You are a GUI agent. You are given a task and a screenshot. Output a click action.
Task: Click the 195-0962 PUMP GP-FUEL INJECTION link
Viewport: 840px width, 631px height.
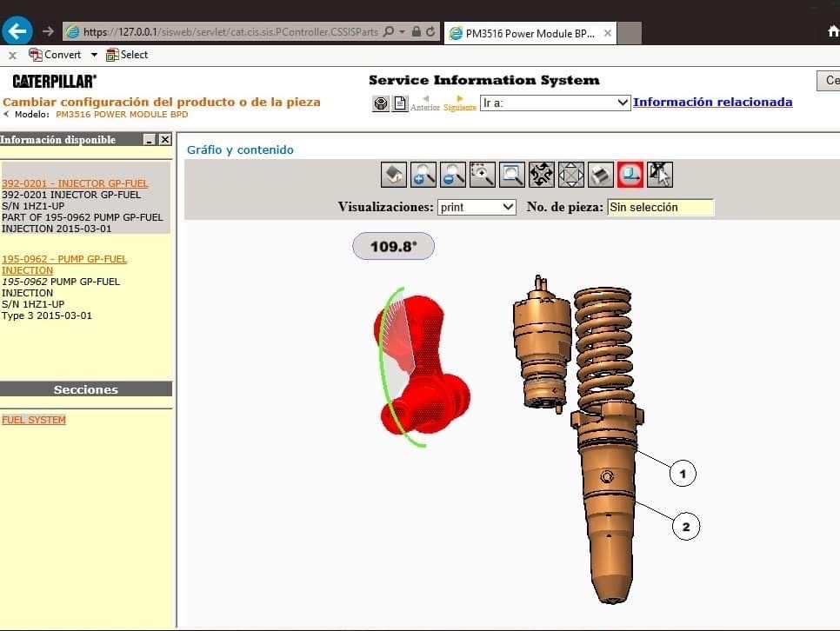pyautogui.click(x=64, y=264)
